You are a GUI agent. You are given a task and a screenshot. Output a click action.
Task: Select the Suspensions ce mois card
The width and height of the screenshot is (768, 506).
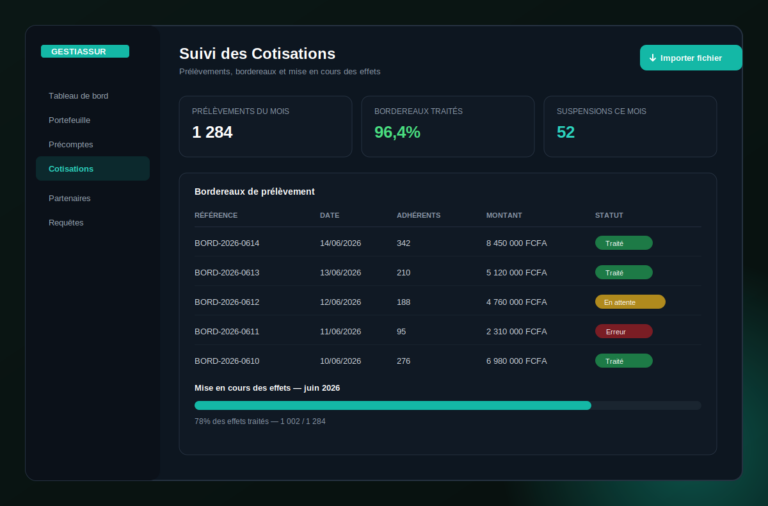tap(630, 126)
